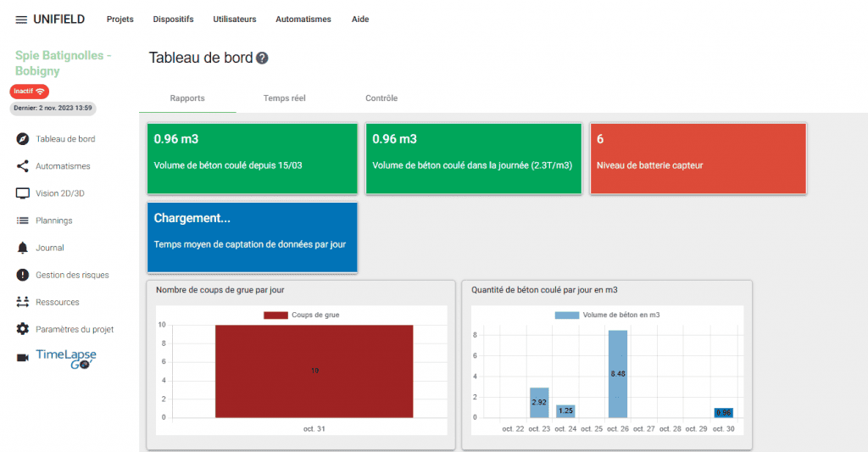Click the help question mark icon
Screen dimensions: 868x452
click(263, 59)
